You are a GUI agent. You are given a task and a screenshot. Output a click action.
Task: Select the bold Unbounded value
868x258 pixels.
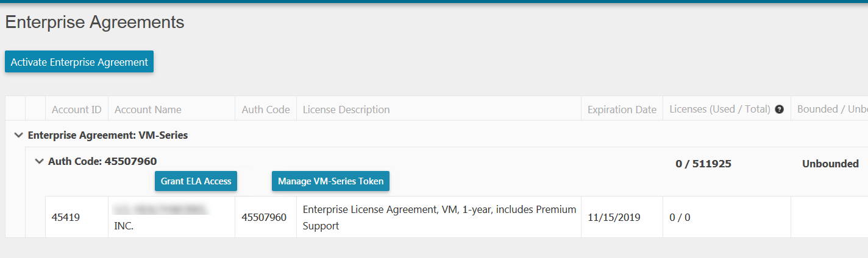click(x=830, y=164)
